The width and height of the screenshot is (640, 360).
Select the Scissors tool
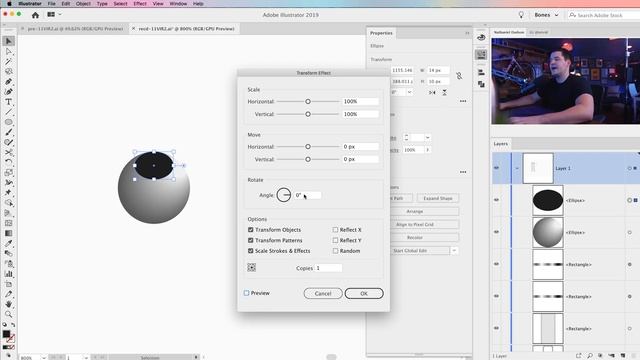pos(9,152)
